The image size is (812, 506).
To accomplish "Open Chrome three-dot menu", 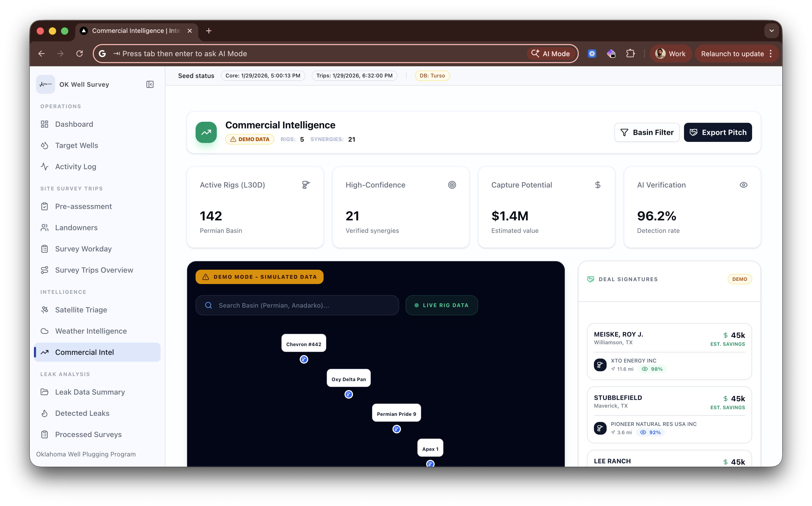I will pos(771,54).
